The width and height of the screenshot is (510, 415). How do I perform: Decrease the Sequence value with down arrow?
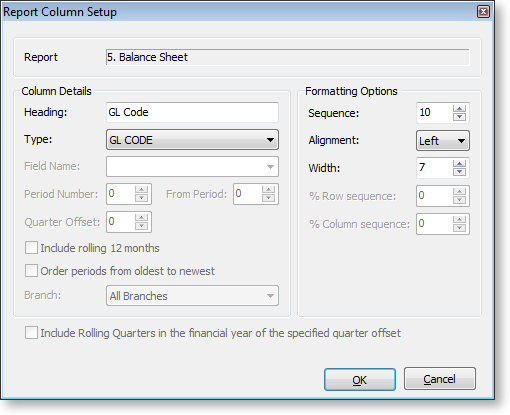459,117
